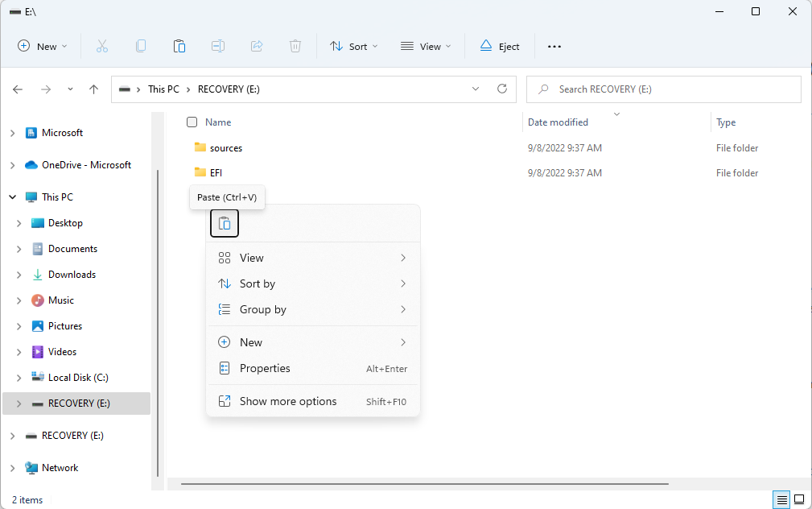Open Properties from the context menu

point(266,368)
